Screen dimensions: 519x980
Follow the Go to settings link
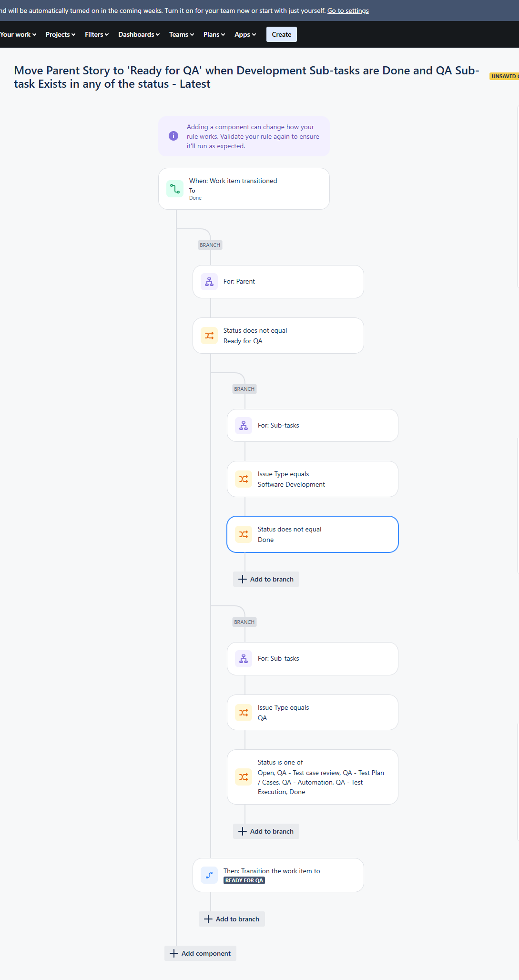pos(347,10)
